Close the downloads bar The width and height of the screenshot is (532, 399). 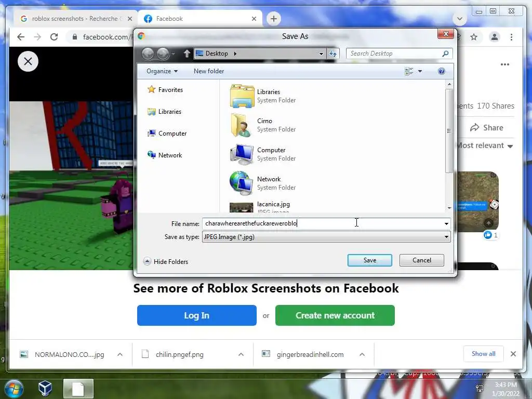pyautogui.click(x=513, y=354)
